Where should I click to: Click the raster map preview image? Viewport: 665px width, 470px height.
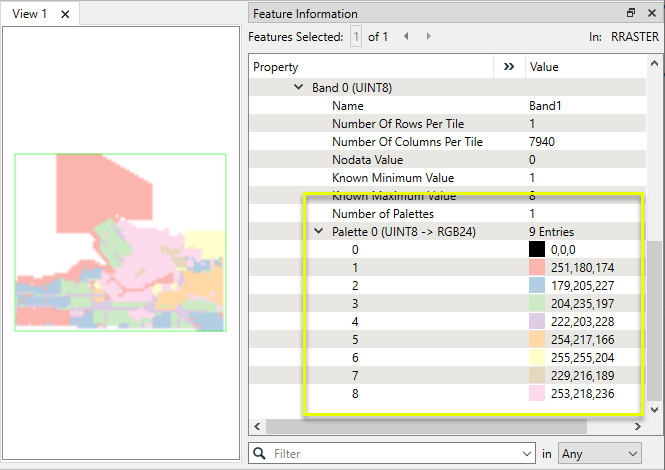(120, 243)
